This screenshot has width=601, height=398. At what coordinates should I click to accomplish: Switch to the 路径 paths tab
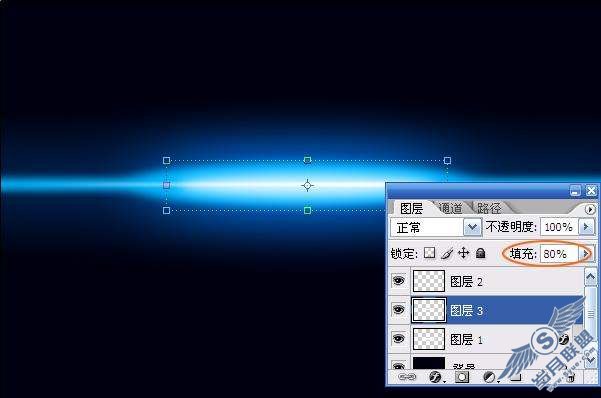click(x=489, y=208)
